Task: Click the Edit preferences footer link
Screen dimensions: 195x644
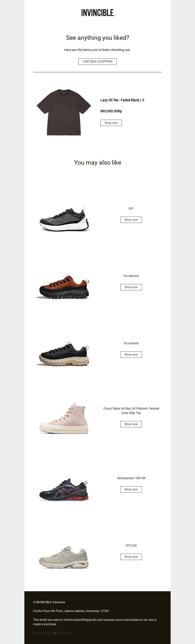Action: [43, 633]
